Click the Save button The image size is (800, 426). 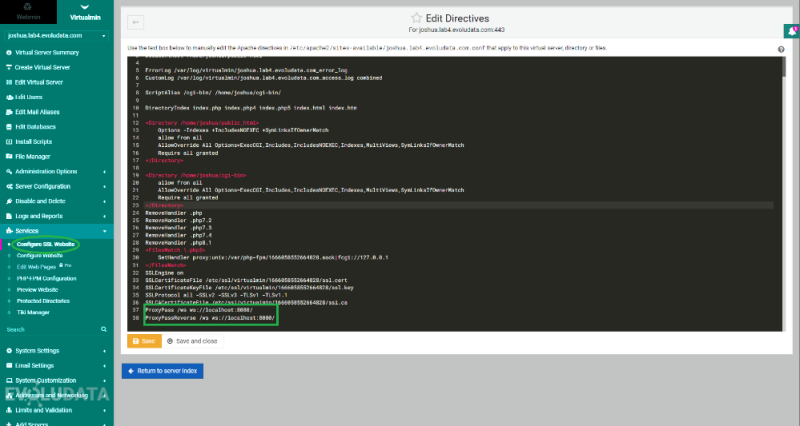pyautogui.click(x=144, y=341)
